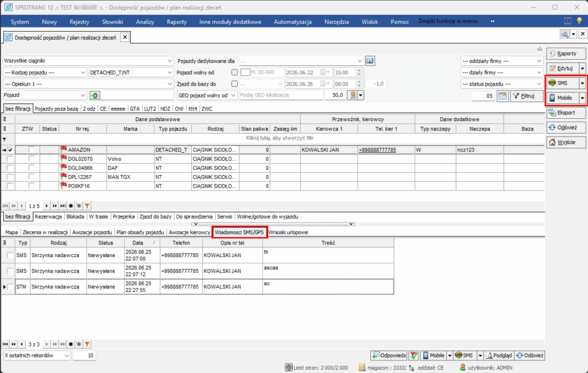Collapse the filter panel with up chevron
Image resolution: width=588 pixels, height=373 pixels.
[540, 49]
